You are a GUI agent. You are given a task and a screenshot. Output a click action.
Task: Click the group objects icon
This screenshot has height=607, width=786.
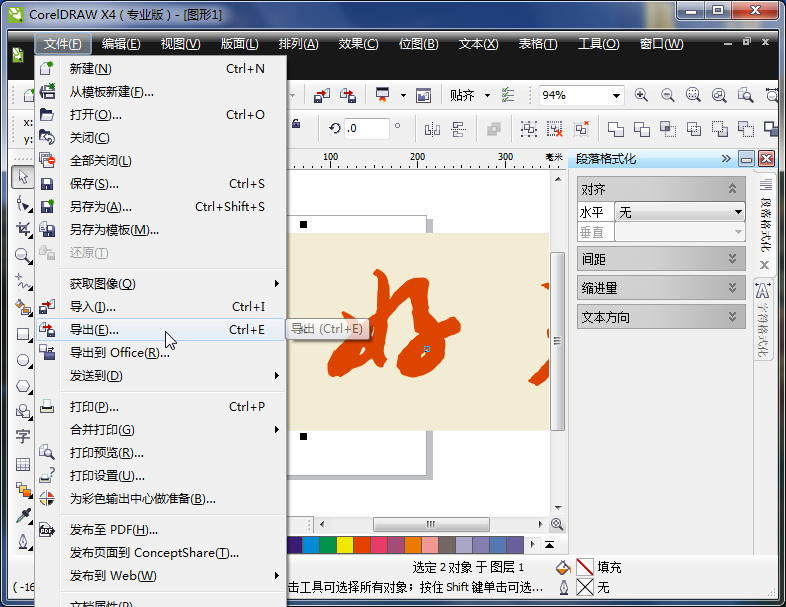(x=528, y=129)
